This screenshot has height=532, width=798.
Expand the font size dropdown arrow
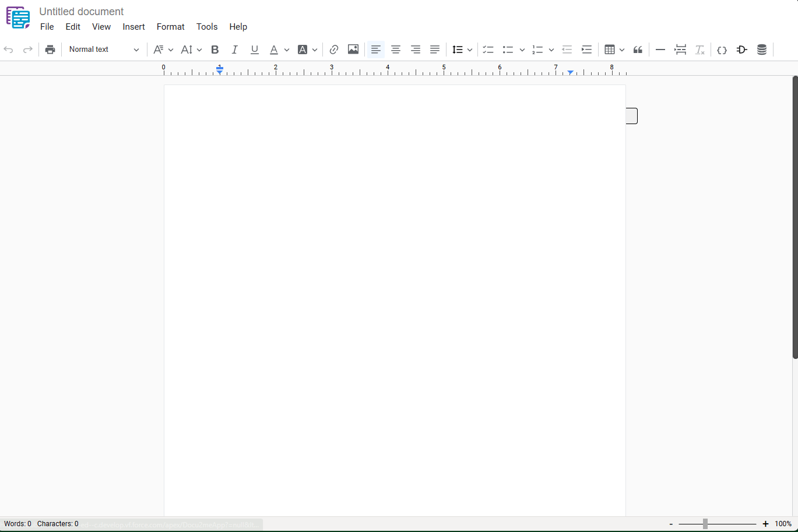click(199, 50)
